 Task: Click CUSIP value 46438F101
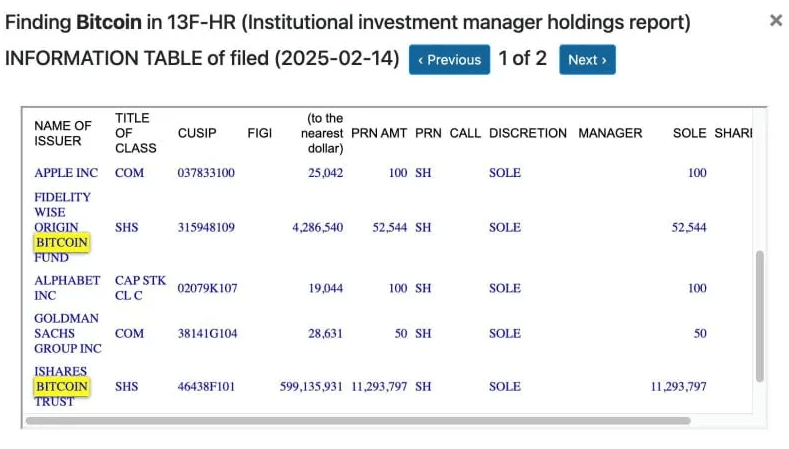[206, 386]
